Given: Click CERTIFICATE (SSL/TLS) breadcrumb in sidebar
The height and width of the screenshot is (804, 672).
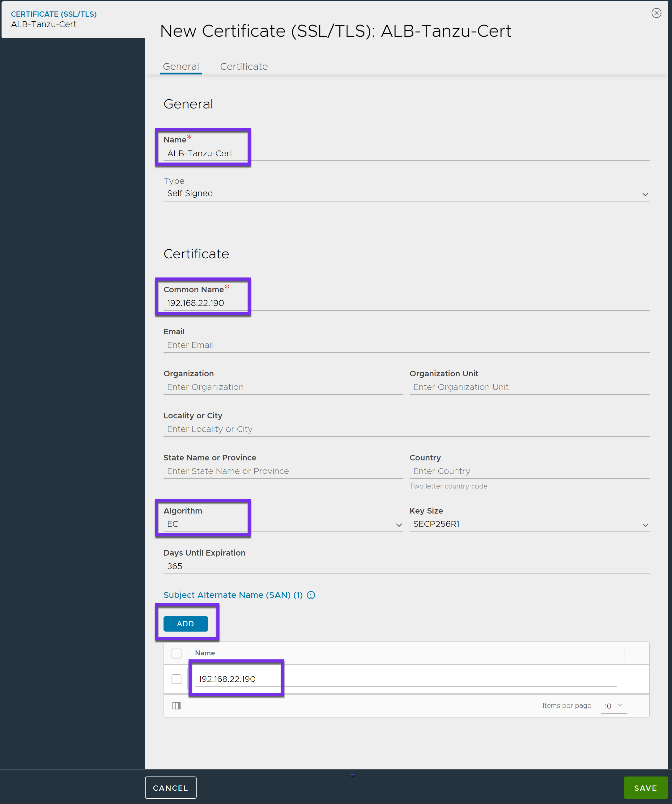Looking at the screenshot, I should coord(53,14).
